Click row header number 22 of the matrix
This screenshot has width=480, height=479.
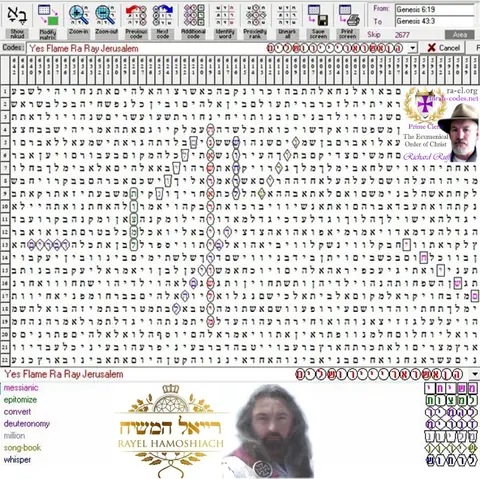[5, 360]
